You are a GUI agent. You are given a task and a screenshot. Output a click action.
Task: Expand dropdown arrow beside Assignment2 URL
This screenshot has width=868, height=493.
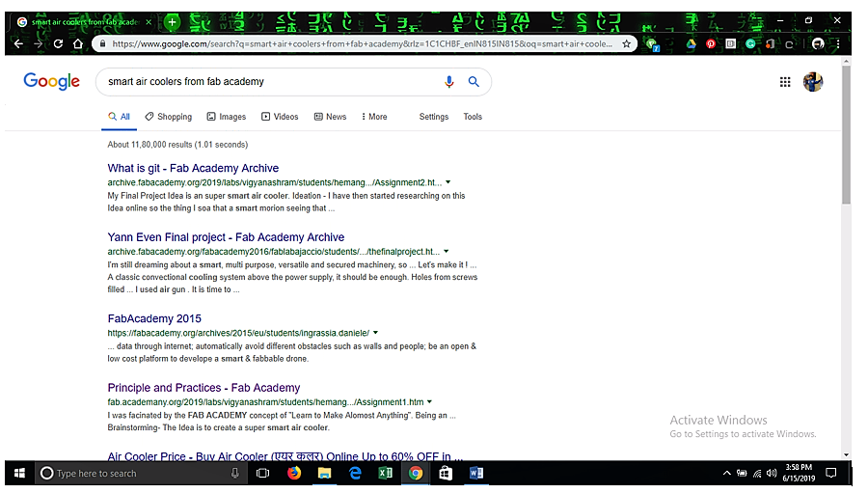tap(448, 182)
